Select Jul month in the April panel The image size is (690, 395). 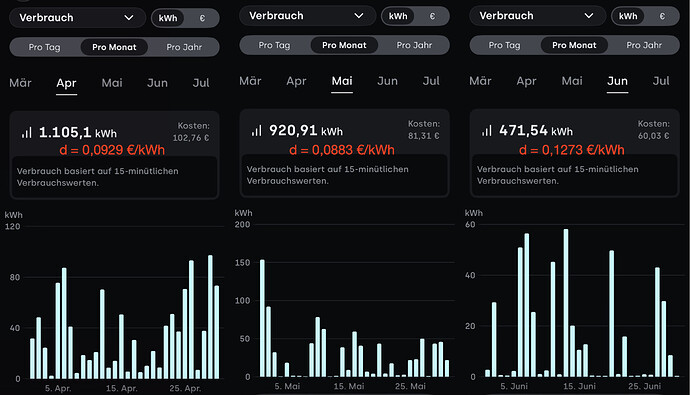201,83
